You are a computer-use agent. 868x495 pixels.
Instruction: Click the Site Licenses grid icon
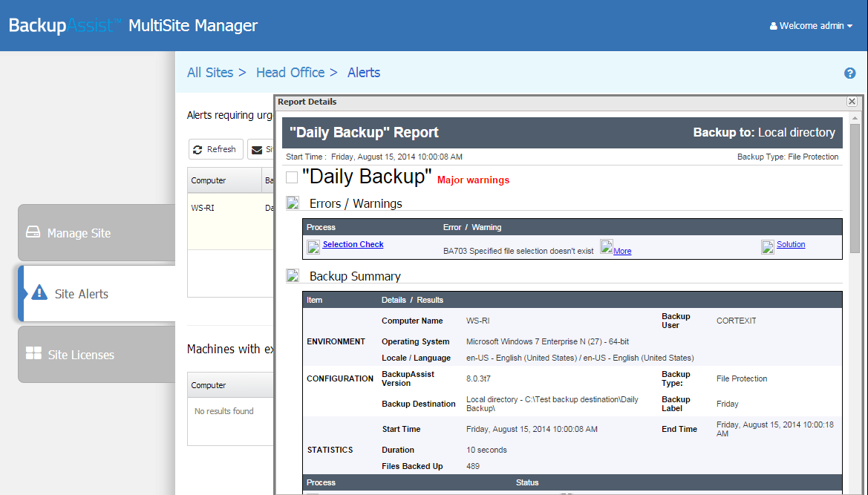(33, 353)
